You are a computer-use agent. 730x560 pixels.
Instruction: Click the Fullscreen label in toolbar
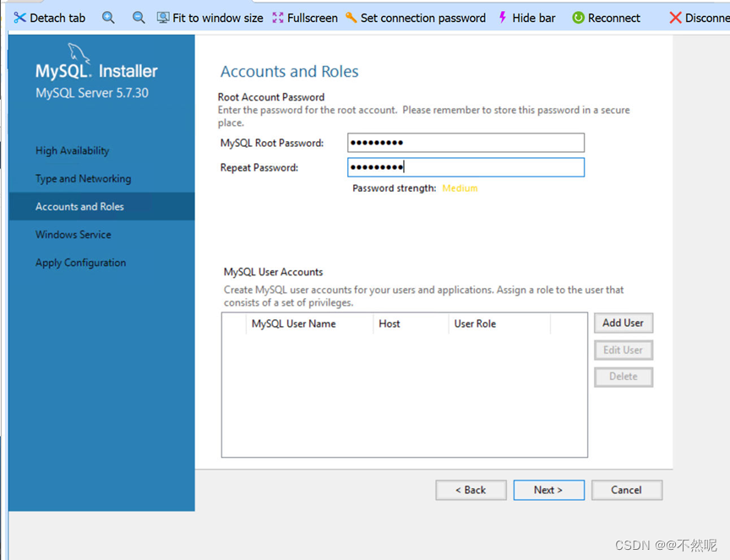coord(313,18)
